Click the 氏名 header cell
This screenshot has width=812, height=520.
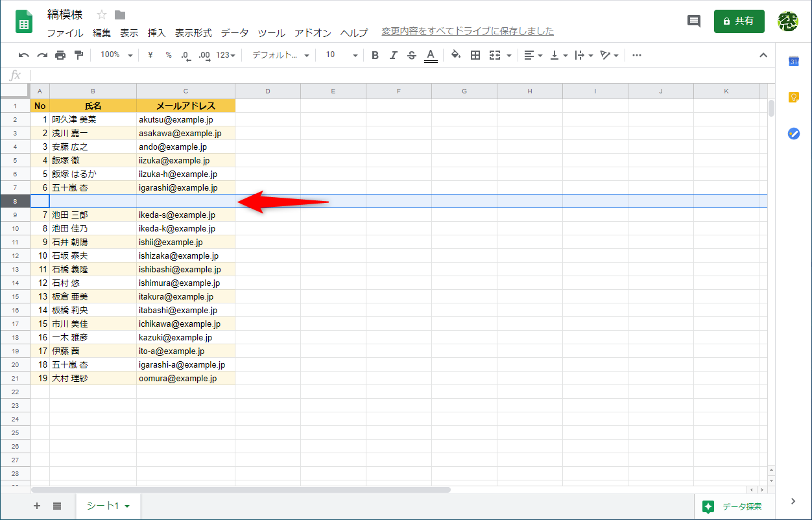pyautogui.click(x=93, y=106)
